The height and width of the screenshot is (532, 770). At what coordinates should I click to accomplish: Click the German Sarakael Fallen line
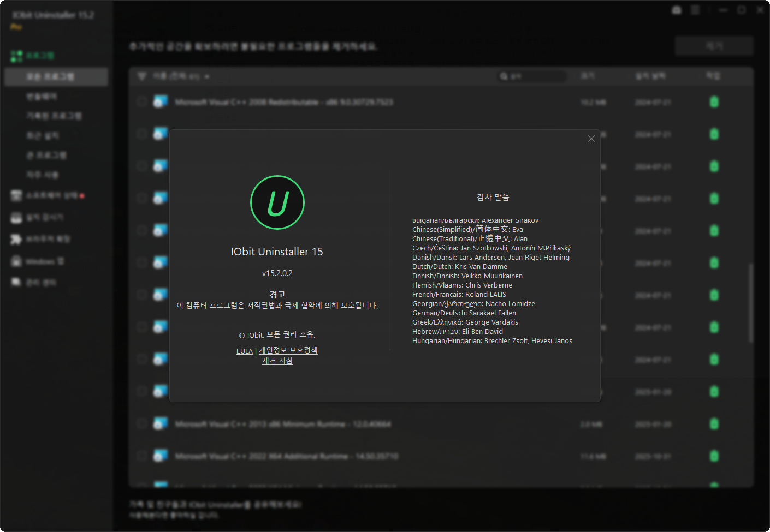(x=464, y=313)
